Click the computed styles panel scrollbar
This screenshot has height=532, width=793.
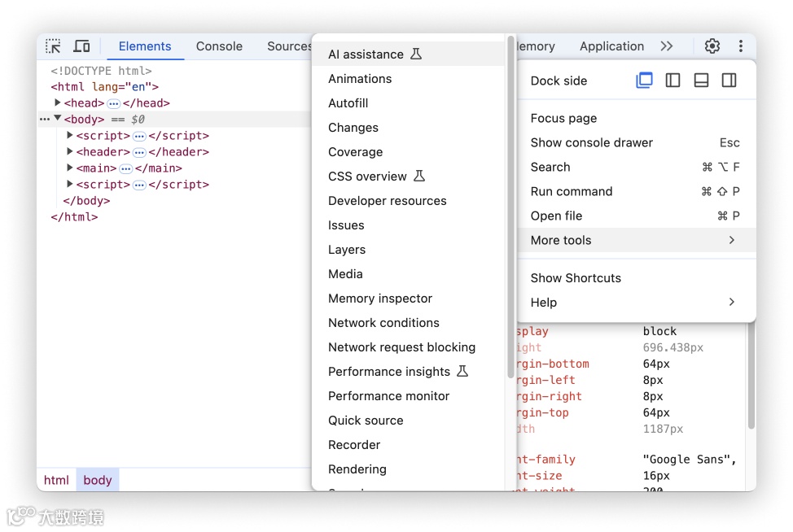751,377
